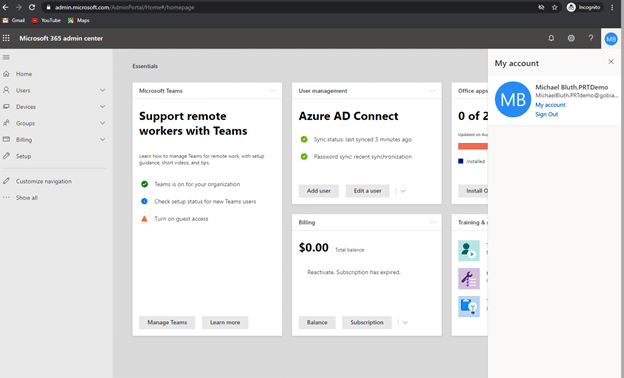Select Customize navigation
The image size is (624, 378).
tap(44, 181)
